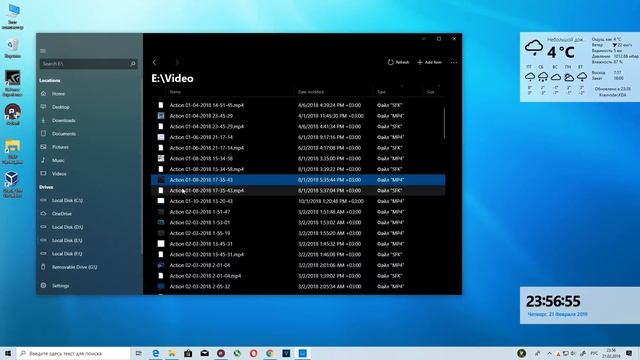Go to Home location
640x360 pixels.
[x=58, y=94]
